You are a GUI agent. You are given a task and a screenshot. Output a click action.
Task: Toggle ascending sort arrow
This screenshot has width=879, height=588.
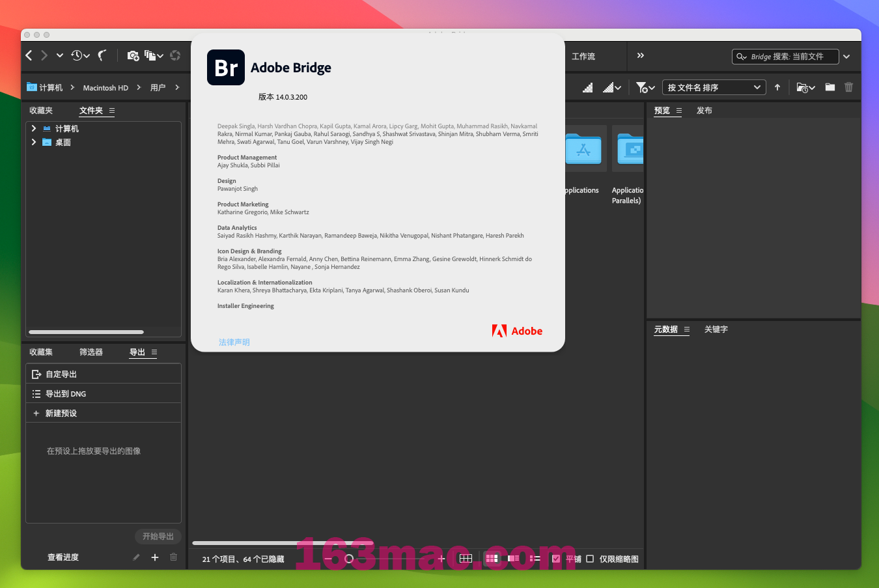pos(777,87)
